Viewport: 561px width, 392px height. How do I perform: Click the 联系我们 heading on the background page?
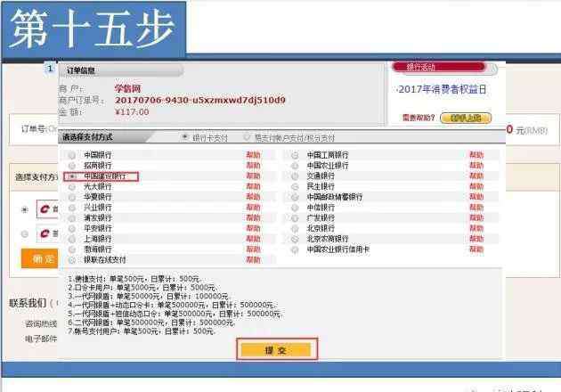[28, 303]
